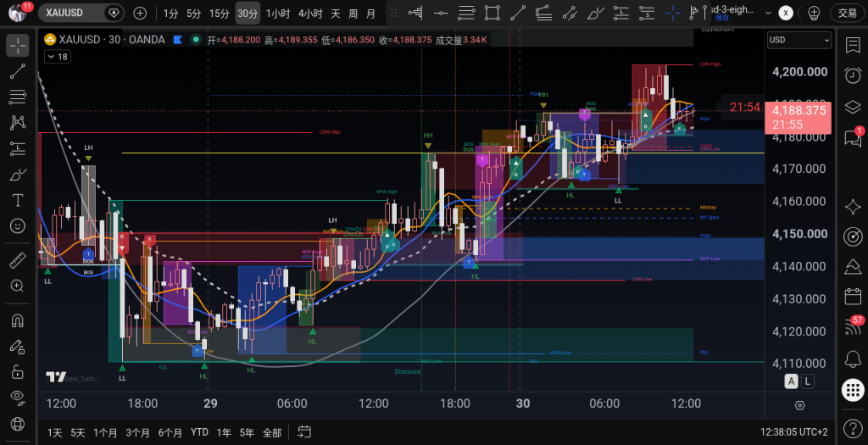Select the trend line tool in left toolbar
This screenshot has height=445, width=868.
[18, 71]
